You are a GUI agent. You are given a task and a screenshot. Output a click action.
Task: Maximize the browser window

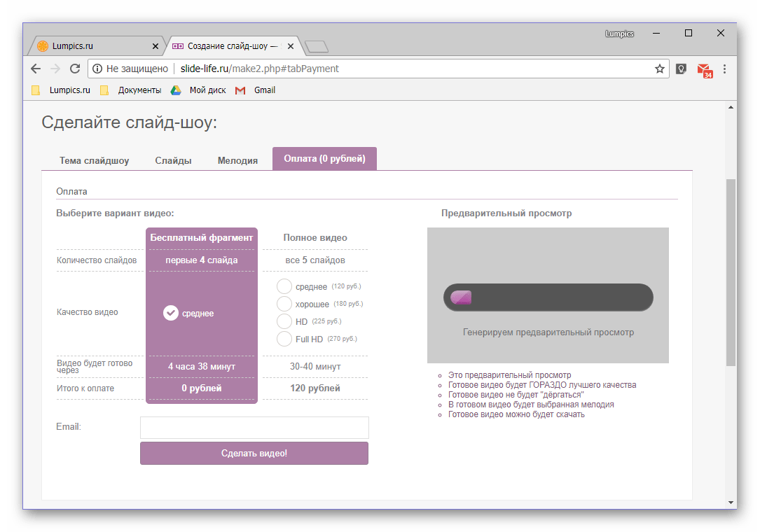tap(689, 34)
